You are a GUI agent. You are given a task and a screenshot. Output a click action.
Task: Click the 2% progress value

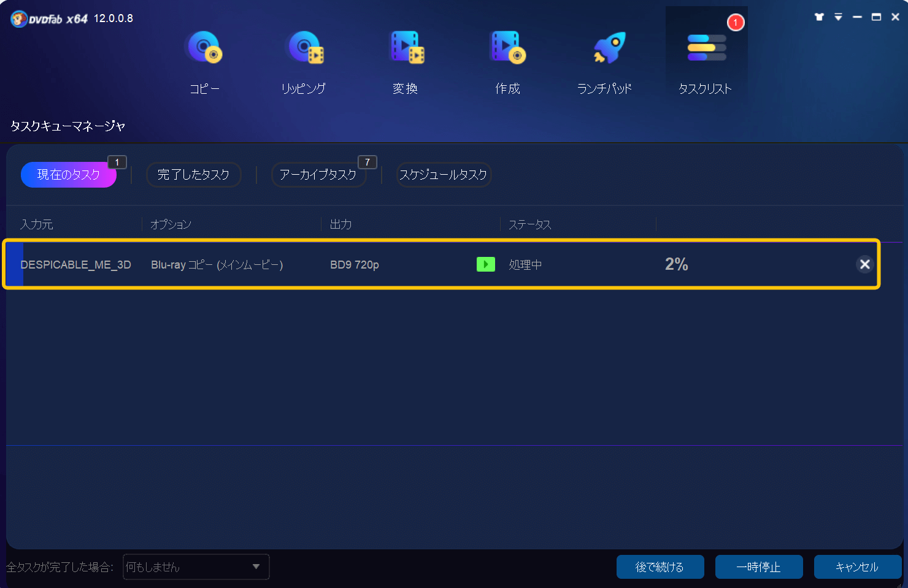click(x=677, y=264)
